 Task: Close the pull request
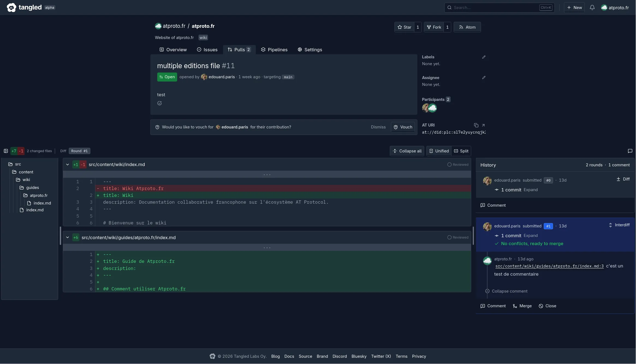547,306
